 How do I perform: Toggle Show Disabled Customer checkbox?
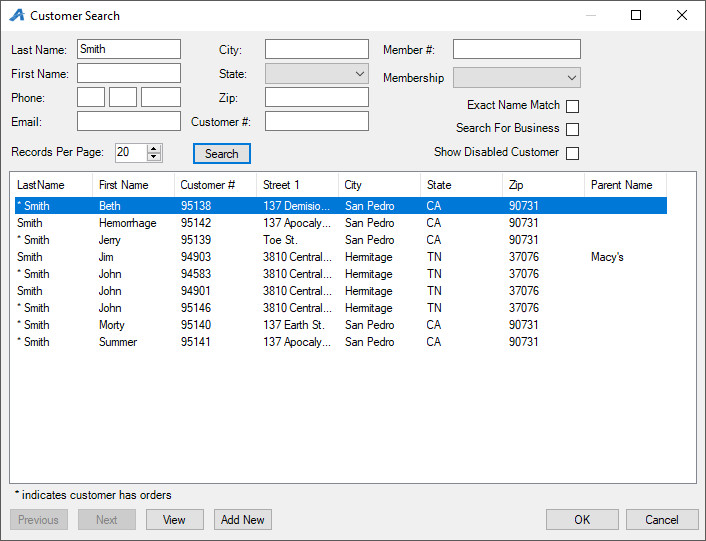[572, 153]
